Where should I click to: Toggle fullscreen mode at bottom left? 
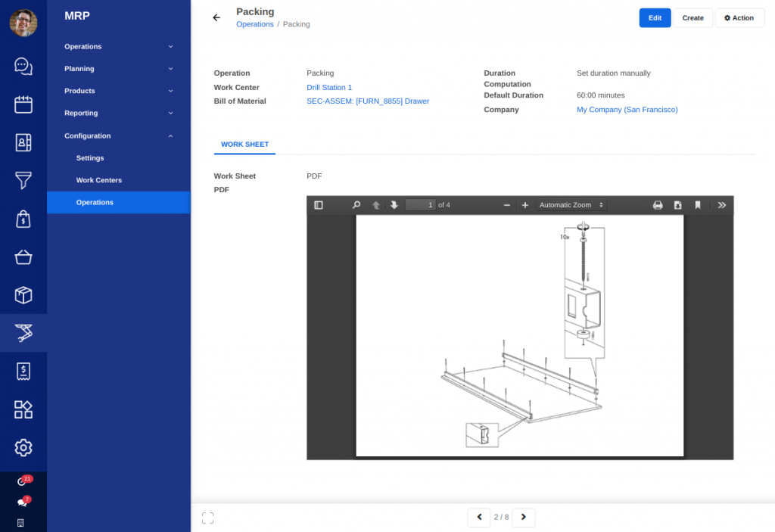(207, 518)
